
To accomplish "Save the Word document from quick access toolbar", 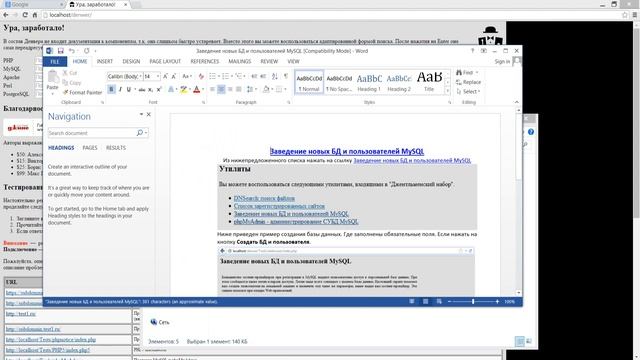I will pyautogui.click(x=60, y=51).
